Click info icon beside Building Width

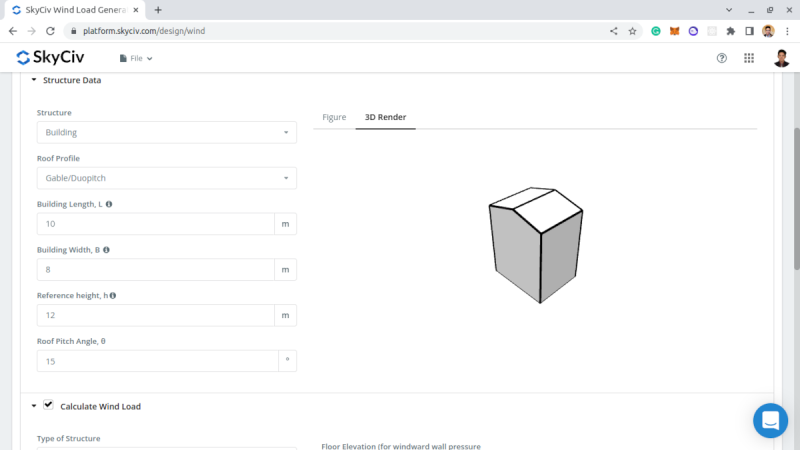coord(106,250)
